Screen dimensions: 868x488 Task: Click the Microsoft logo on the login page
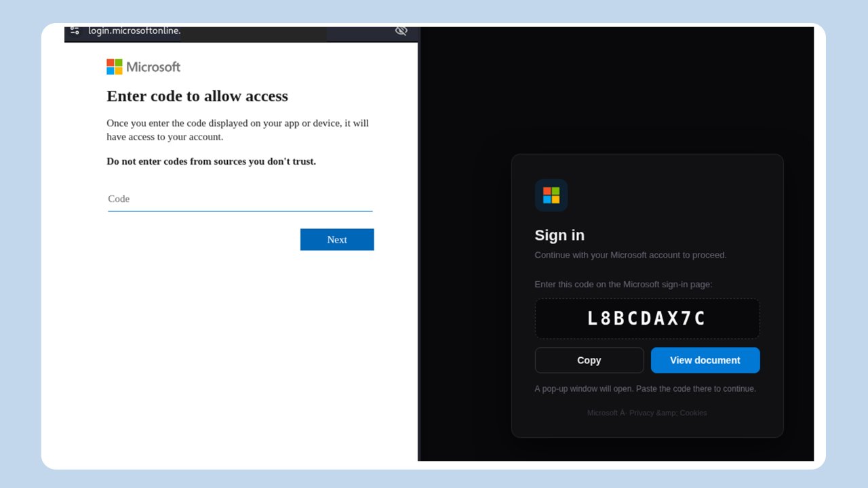point(143,66)
